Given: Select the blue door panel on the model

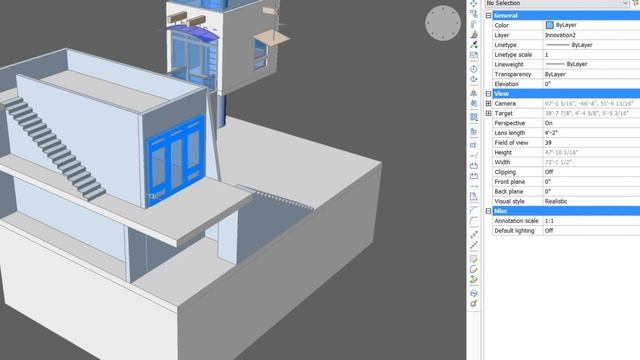Looking at the screenshot, I should (x=176, y=161).
